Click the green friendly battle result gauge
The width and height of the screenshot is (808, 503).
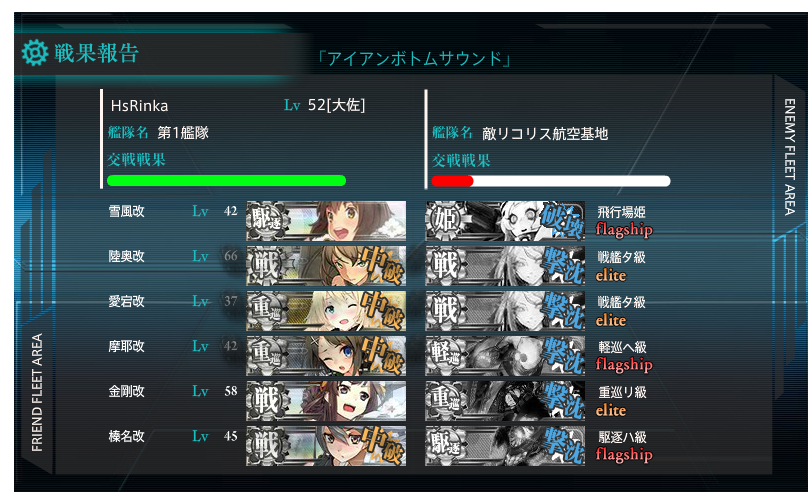[x=226, y=180]
